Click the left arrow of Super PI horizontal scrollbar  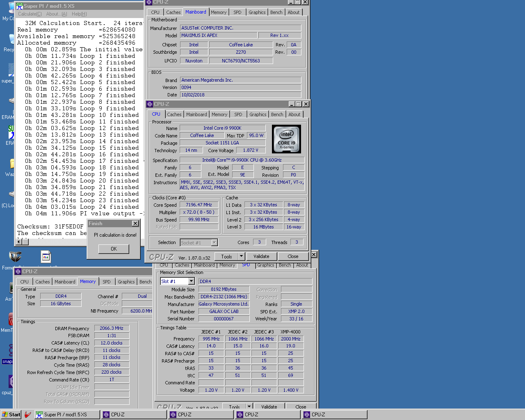point(18,242)
